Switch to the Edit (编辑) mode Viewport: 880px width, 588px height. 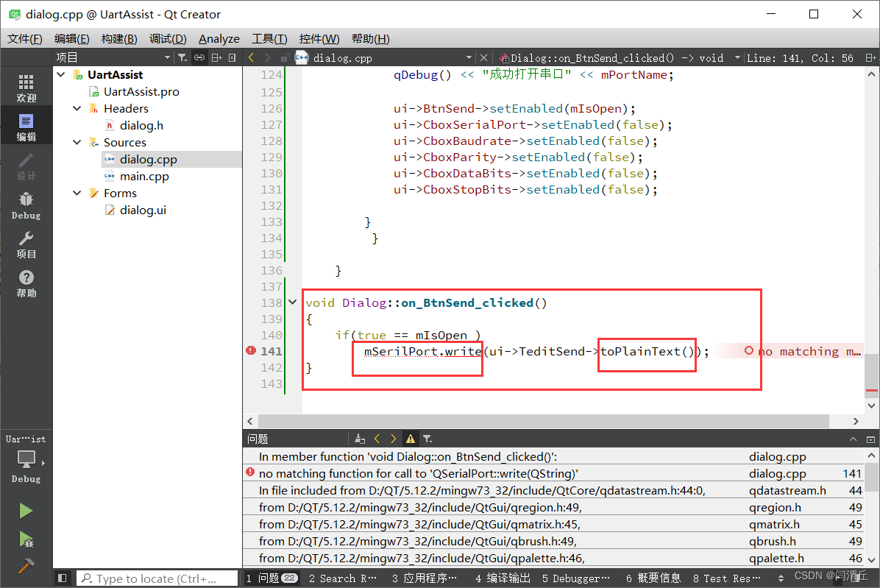(x=26, y=127)
